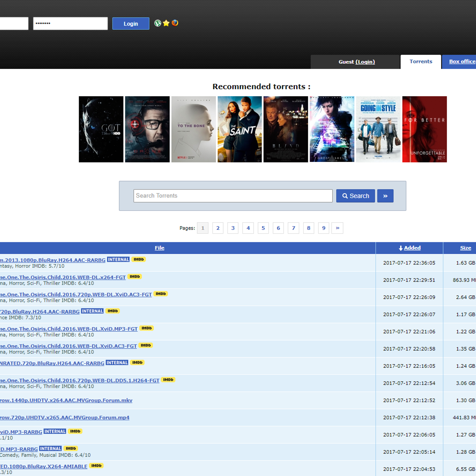Go to results page 5
The image size is (476, 476).
[263, 228]
